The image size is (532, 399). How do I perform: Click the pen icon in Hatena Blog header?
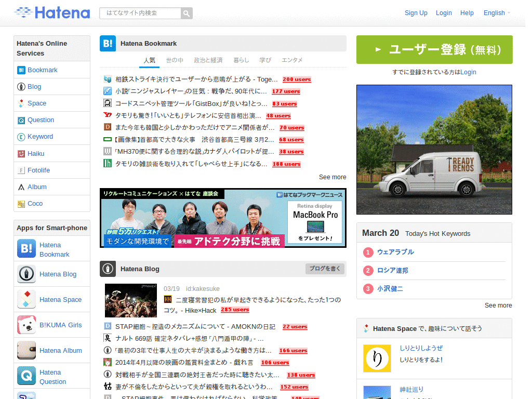tap(108, 269)
